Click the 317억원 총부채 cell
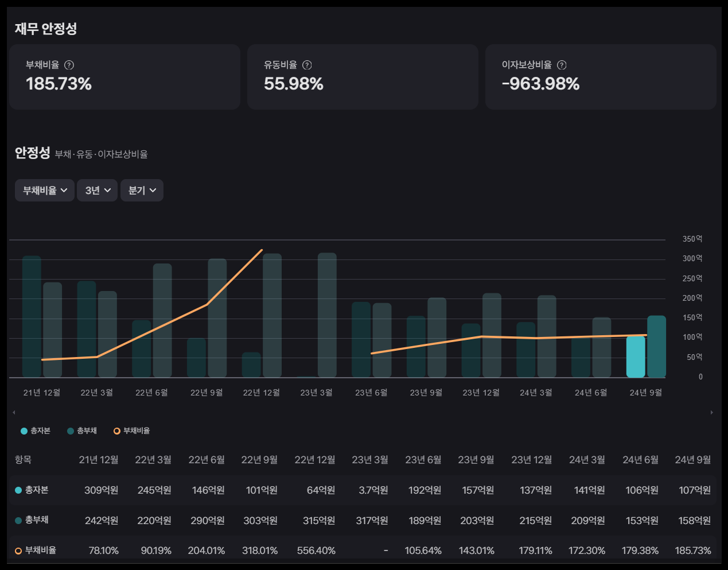 [372, 521]
